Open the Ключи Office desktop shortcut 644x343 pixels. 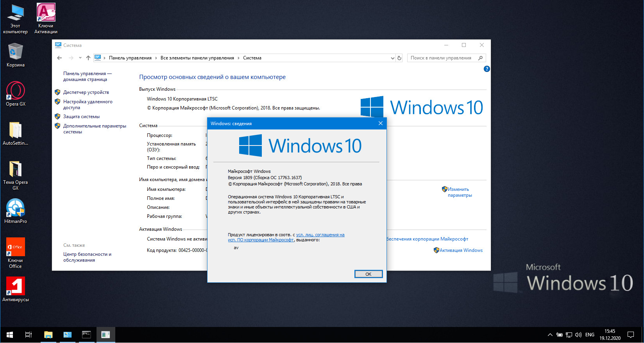15,253
